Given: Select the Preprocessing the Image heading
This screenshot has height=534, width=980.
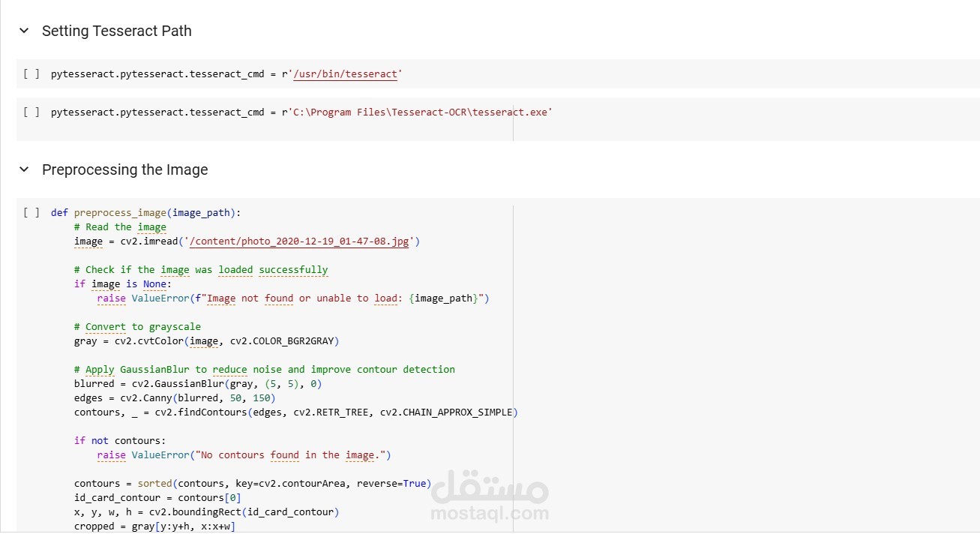Looking at the screenshot, I should coord(125,169).
